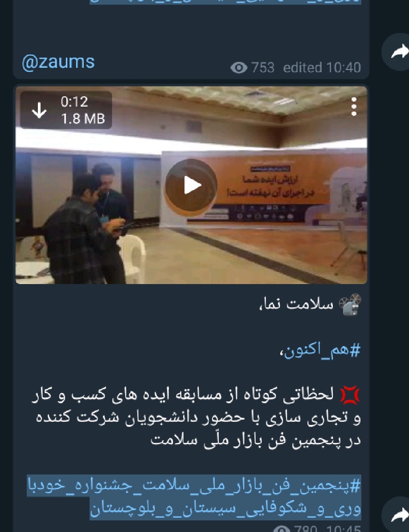
Task: Tap the 780 views eye icon
Action: [x=282, y=528]
